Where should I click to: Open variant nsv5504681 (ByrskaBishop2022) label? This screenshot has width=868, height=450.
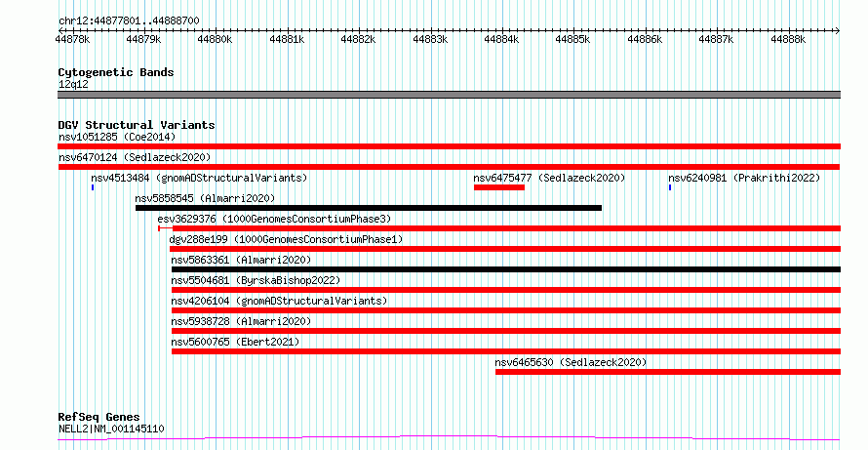tap(256, 280)
